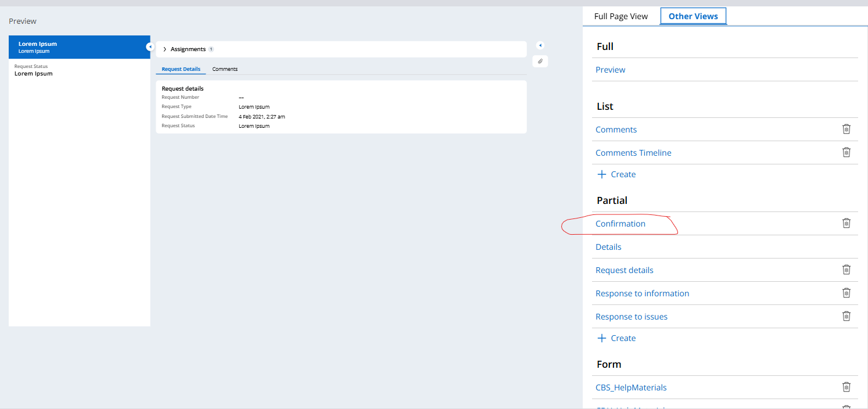868x409 pixels.
Task: Select the Other Views tab
Action: [693, 16]
